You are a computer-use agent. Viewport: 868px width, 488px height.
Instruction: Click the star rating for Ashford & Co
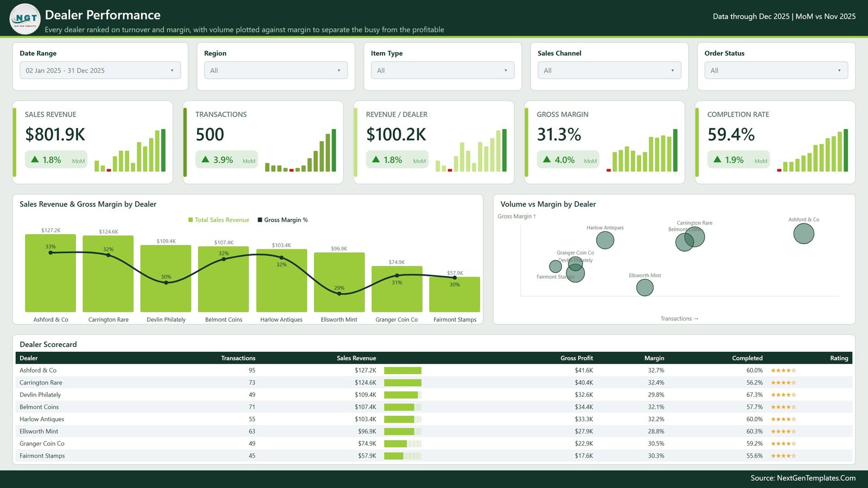click(x=783, y=370)
